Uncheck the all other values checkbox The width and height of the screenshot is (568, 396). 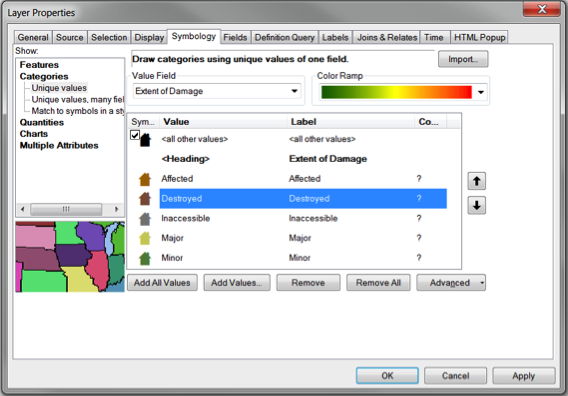134,135
